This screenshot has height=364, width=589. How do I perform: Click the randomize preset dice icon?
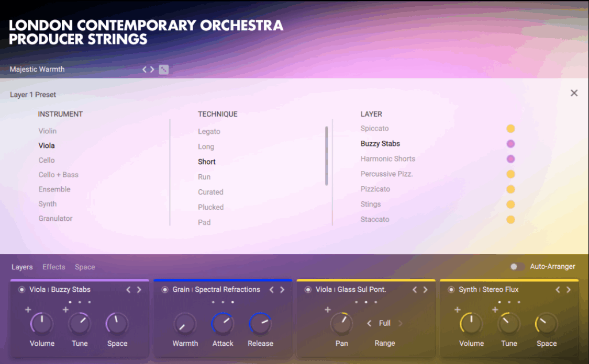click(x=164, y=70)
